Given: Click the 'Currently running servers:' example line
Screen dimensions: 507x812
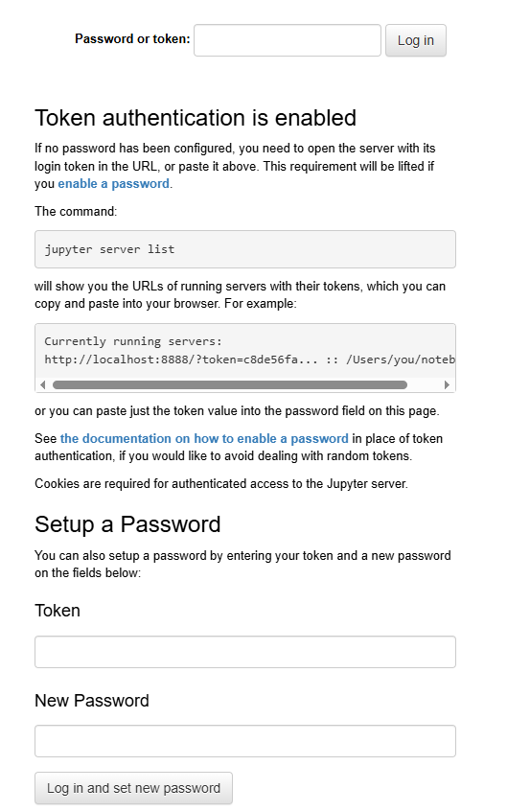Looking at the screenshot, I should pos(133,341).
